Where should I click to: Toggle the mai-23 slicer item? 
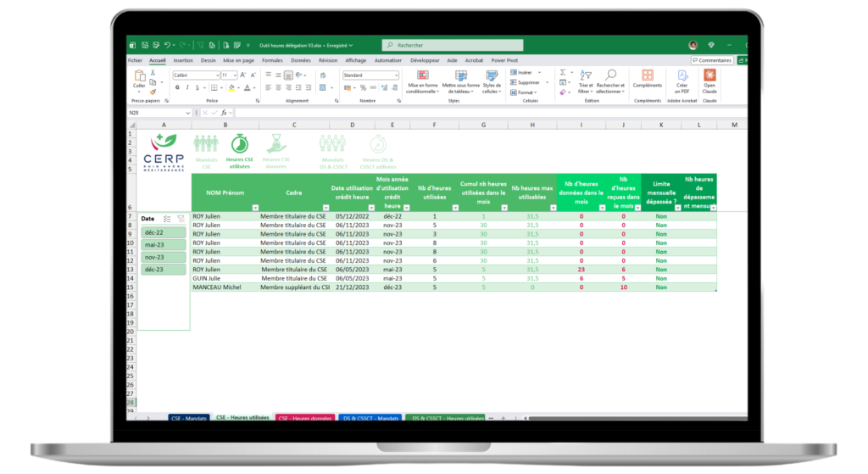[164, 245]
